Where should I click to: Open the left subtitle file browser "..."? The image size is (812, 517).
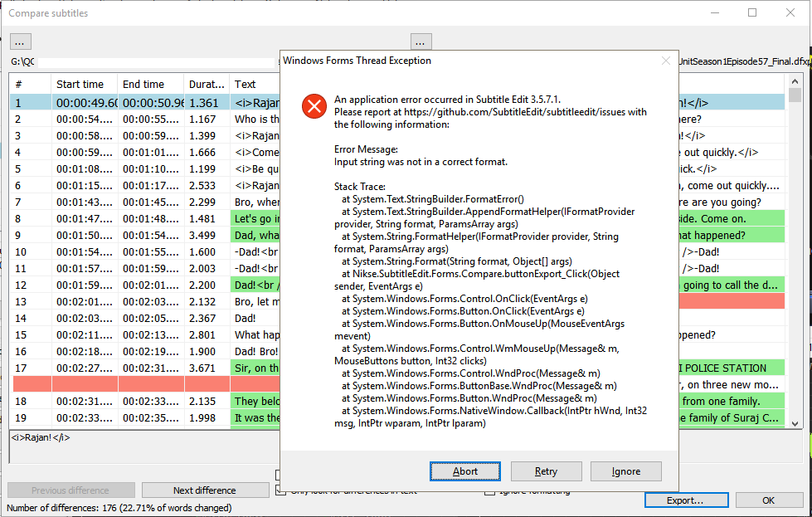20,41
